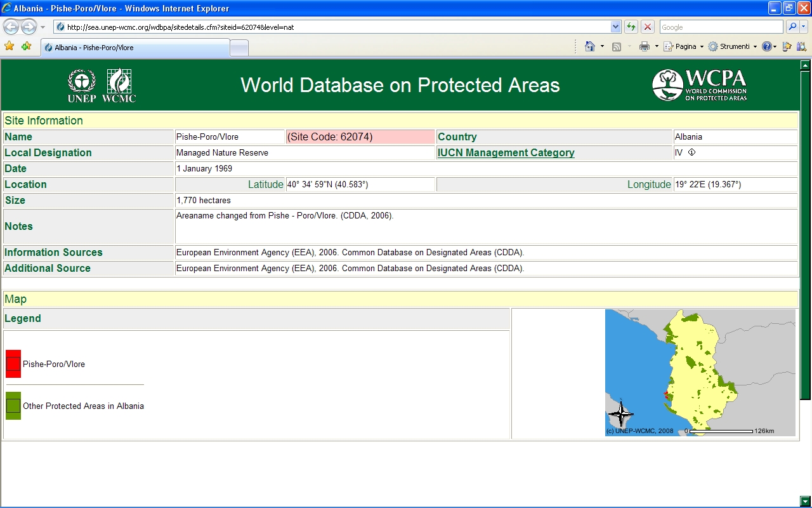The image size is (812, 508).
Task: Click the browser Back arrow button
Action: pos(11,27)
